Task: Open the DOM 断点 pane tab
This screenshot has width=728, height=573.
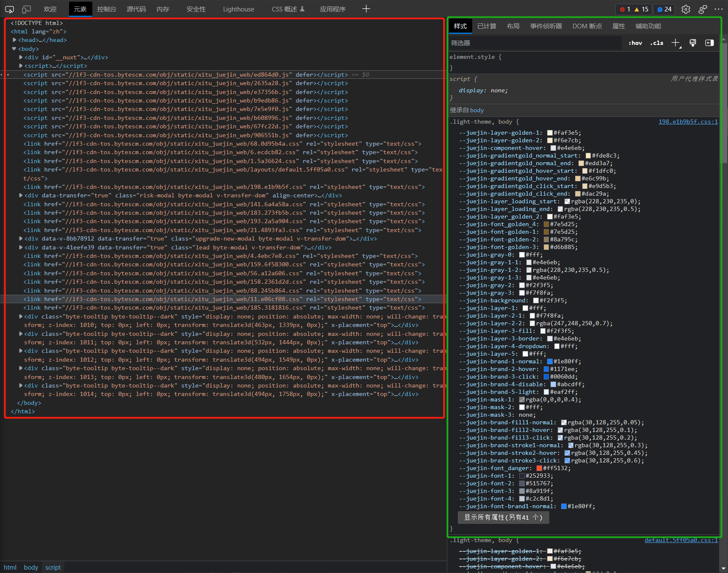Action: click(587, 26)
